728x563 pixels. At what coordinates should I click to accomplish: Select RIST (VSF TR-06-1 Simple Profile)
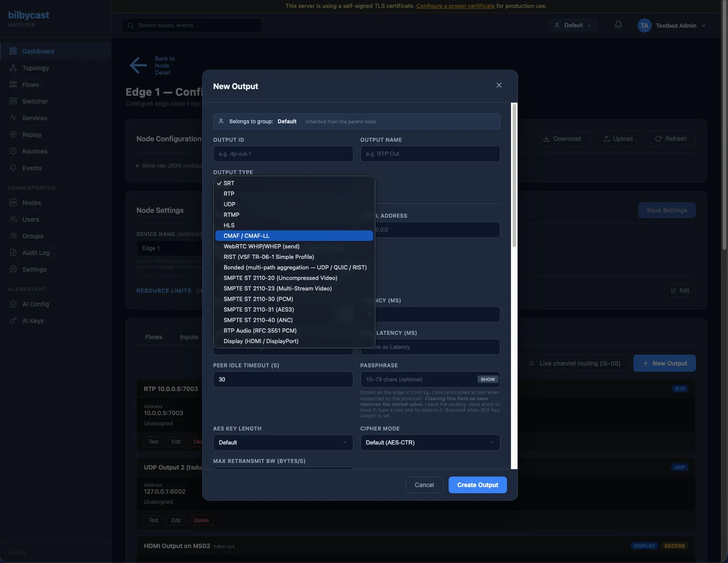pos(294,257)
